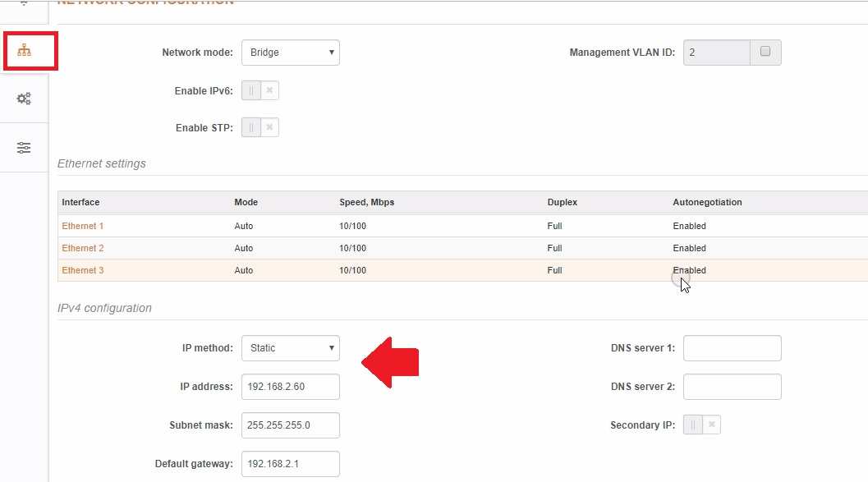Click Enabled in the Ethernet 1 row
The image size is (868, 482).
click(689, 226)
